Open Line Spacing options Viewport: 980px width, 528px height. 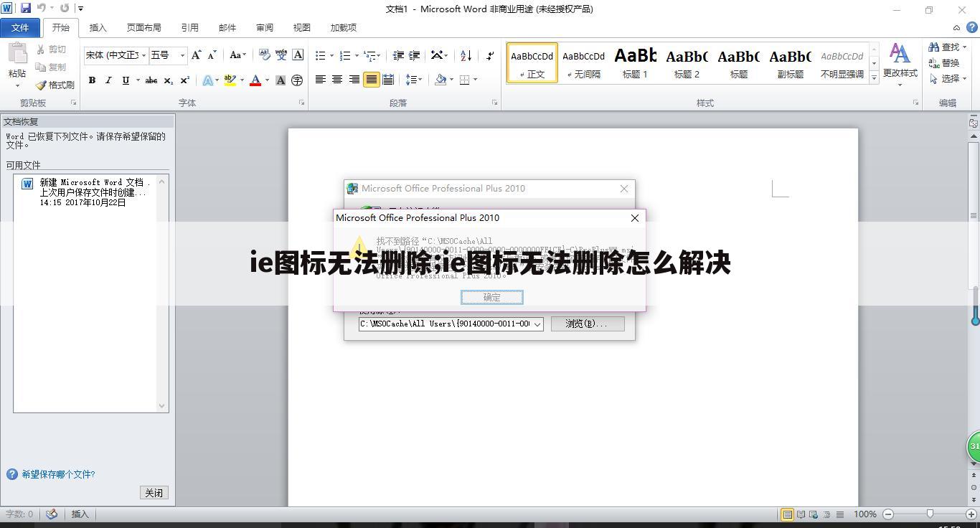(413, 80)
